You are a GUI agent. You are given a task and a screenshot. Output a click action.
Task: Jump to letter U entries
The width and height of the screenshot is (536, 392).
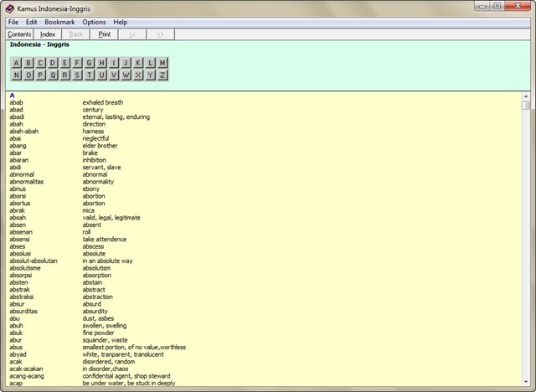click(x=101, y=75)
